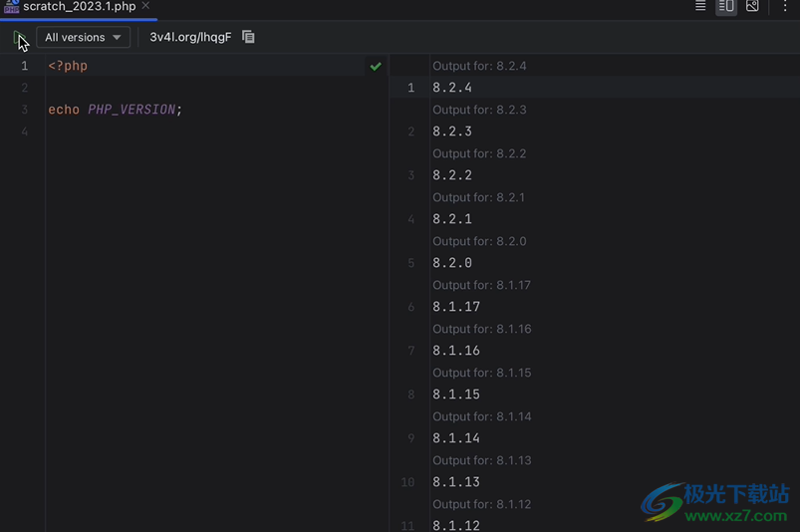The height and width of the screenshot is (532, 800).
Task: Select output value 8.2.4
Action: click(452, 88)
